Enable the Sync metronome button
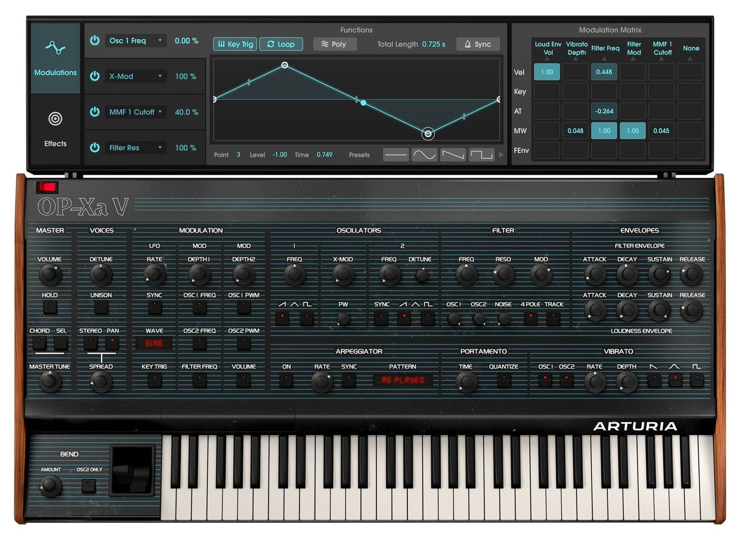The height and width of the screenshot is (560, 740). tap(478, 44)
